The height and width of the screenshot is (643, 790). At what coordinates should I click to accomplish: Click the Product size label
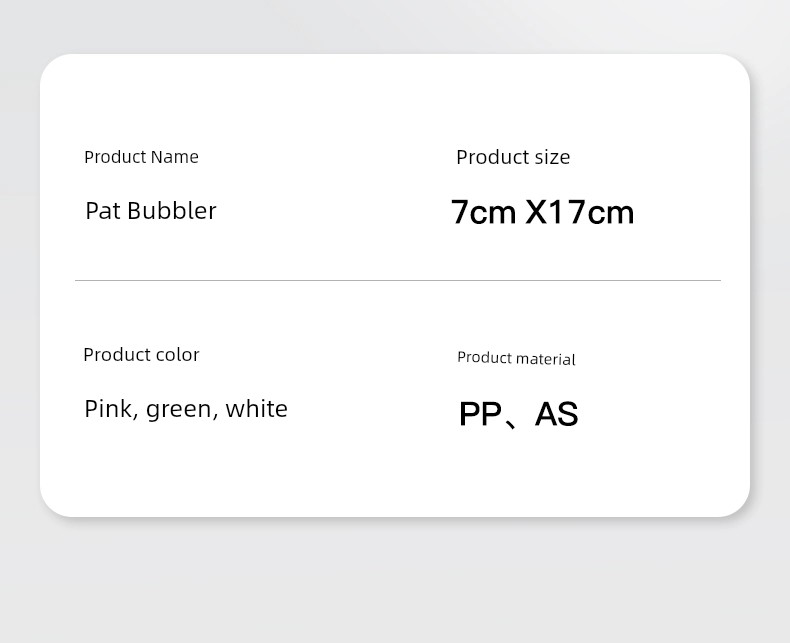pyautogui.click(x=513, y=157)
